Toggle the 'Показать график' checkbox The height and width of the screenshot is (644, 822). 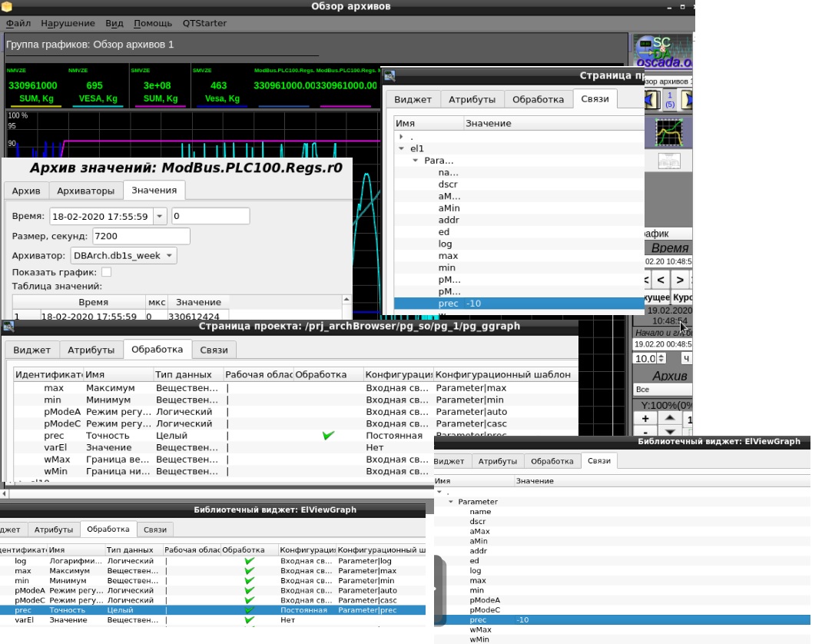pyautogui.click(x=107, y=272)
